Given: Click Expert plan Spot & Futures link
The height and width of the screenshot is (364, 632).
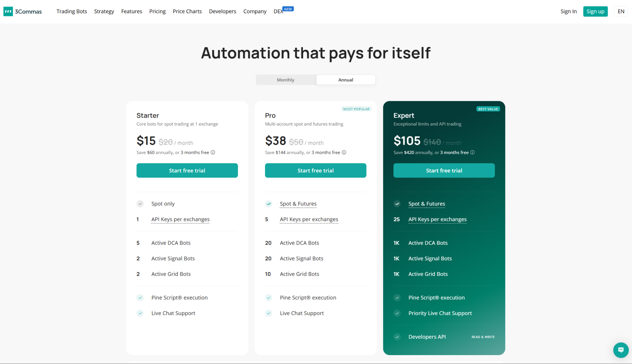Looking at the screenshot, I should pyautogui.click(x=427, y=204).
